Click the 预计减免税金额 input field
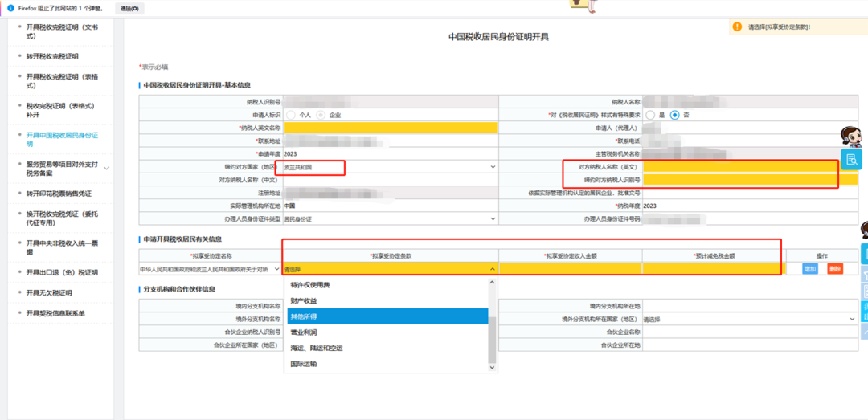This screenshot has height=420, width=868. (x=714, y=269)
